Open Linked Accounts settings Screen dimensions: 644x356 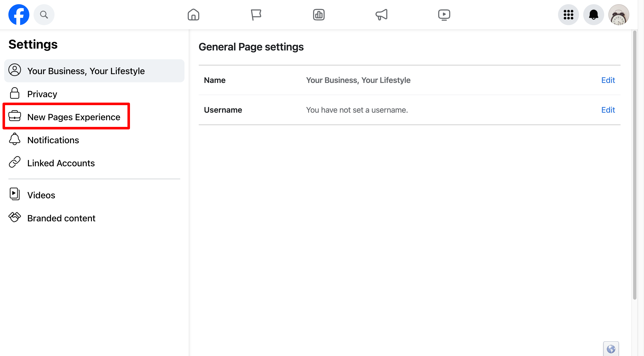[x=61, y=163]
